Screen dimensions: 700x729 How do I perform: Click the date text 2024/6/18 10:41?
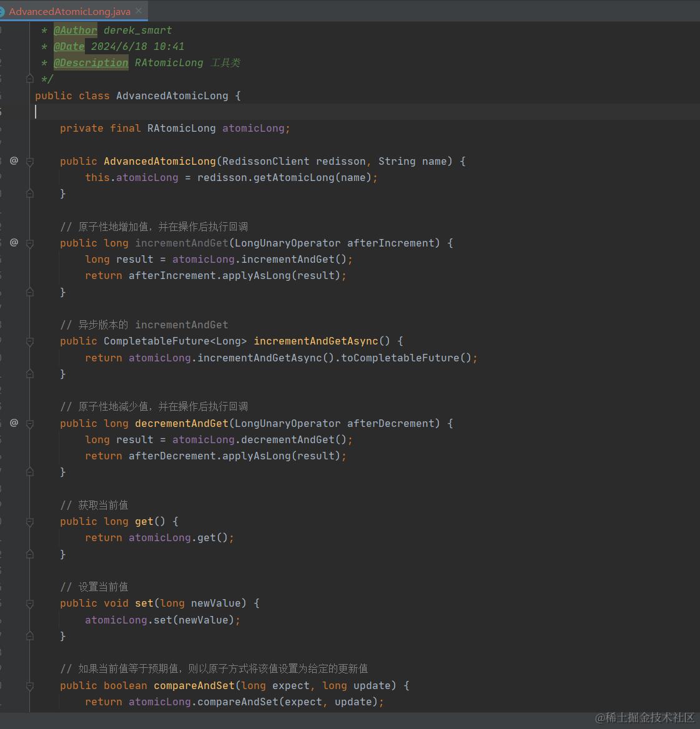137,46
